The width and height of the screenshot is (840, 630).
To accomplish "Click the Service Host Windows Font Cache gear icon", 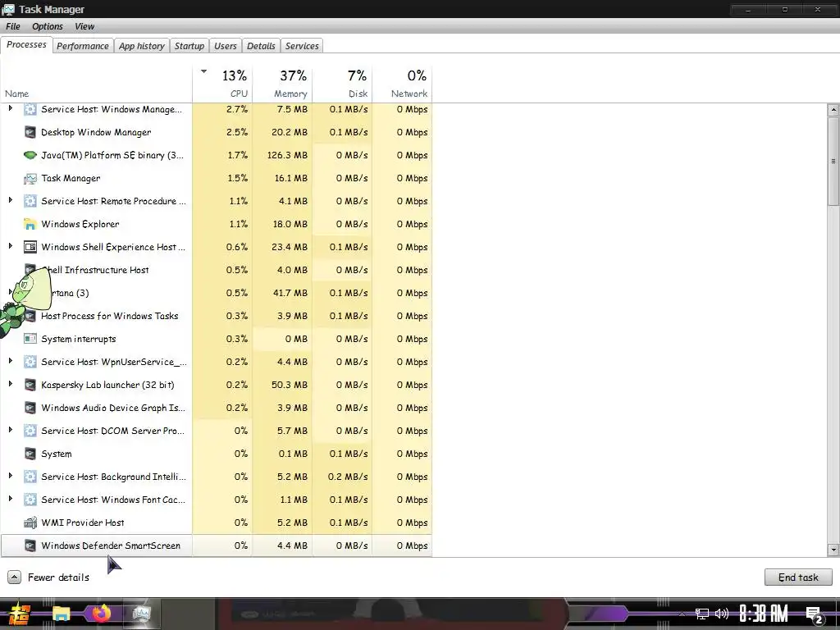I will 30,500.
